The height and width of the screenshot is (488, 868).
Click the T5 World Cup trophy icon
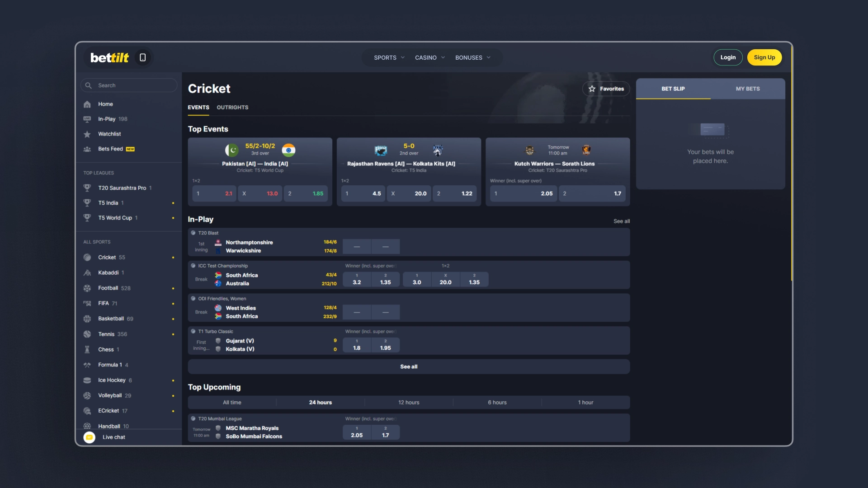[87, 218]
